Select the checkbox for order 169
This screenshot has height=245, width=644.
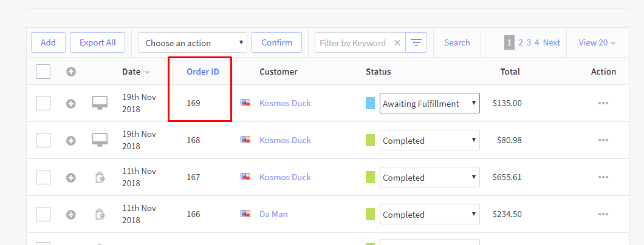(x=43, y=103)
